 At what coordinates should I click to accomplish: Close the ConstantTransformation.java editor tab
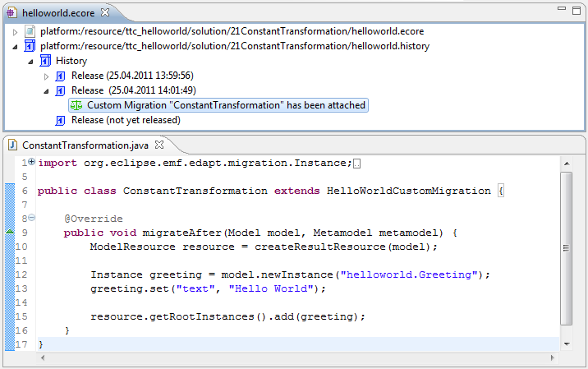[x=159, y=145]
